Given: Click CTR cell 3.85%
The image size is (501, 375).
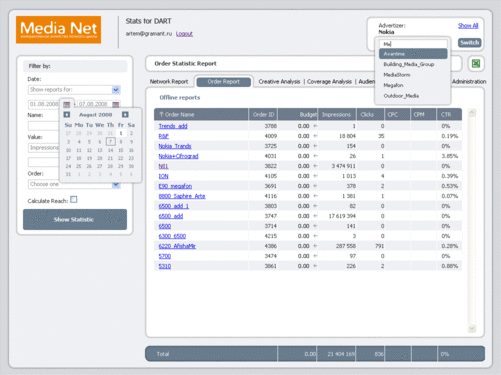Looking at the screenshot, I should [x=450, y=156].
